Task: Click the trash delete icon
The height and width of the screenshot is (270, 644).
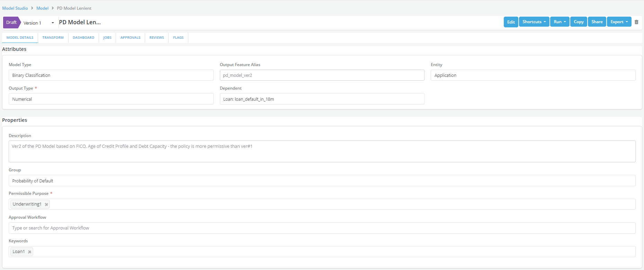Action: (636, 22)
